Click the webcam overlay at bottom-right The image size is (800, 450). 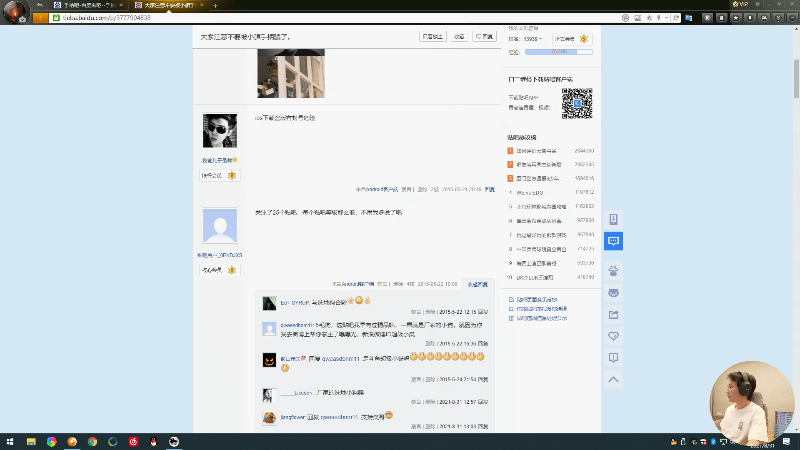pos(752,403)
